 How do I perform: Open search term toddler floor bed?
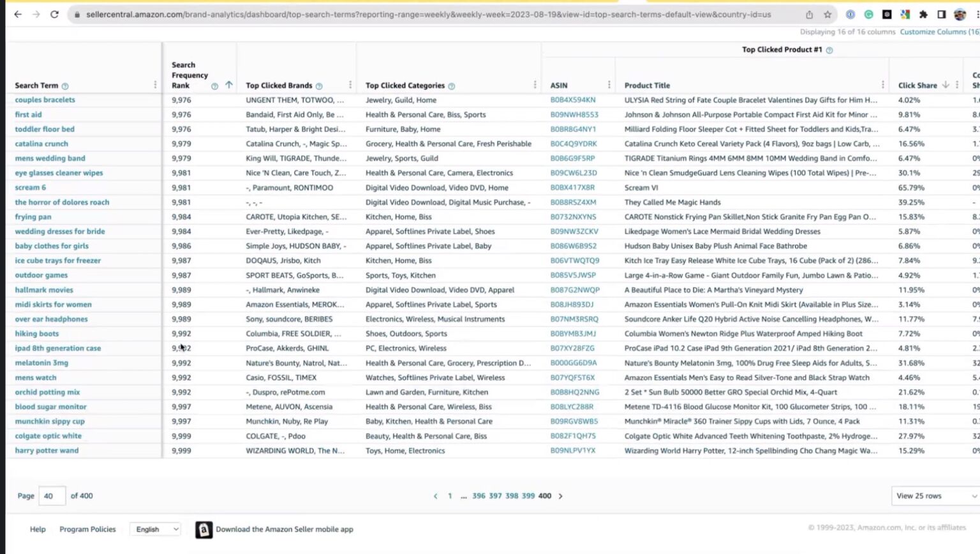45,129
